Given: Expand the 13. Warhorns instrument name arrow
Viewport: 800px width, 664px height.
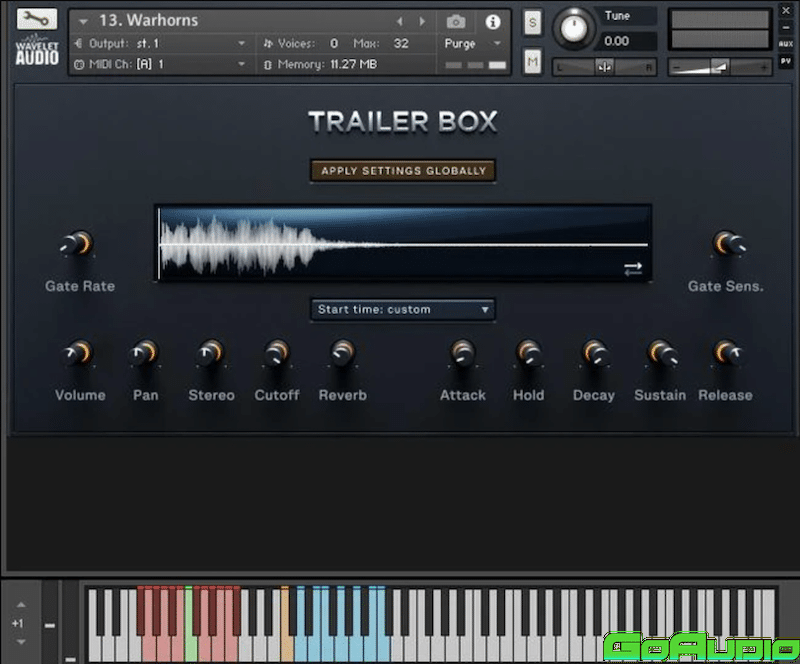Looking at the screenshot, I should coord(83,21).
